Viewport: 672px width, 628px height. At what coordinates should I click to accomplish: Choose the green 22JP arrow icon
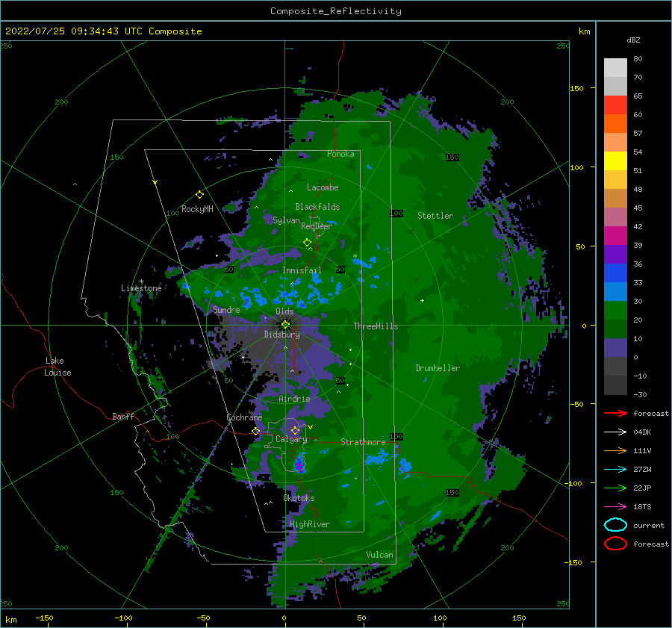615,488
